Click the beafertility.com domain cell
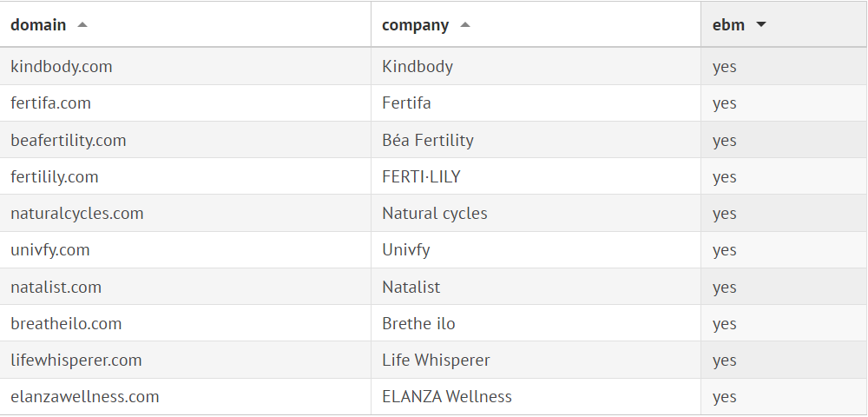The image size is (868, 417). 69,140
